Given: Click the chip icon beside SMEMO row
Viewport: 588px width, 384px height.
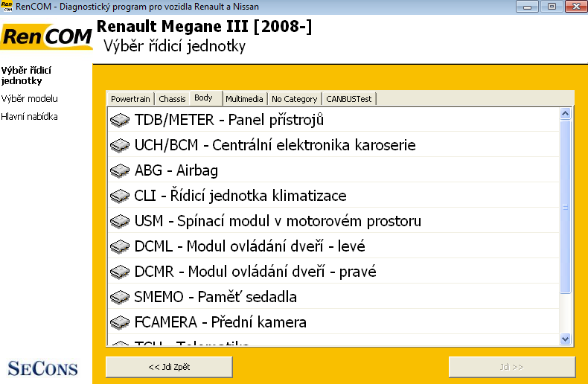Looking at the screenshot, I should 120,297.
